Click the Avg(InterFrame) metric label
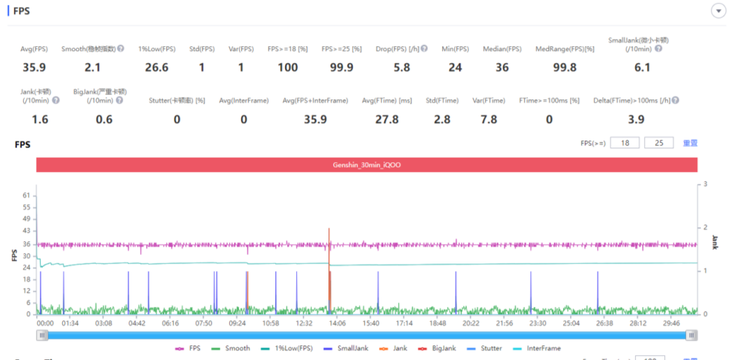Viewport: 730px width, 360px height. 244,101
